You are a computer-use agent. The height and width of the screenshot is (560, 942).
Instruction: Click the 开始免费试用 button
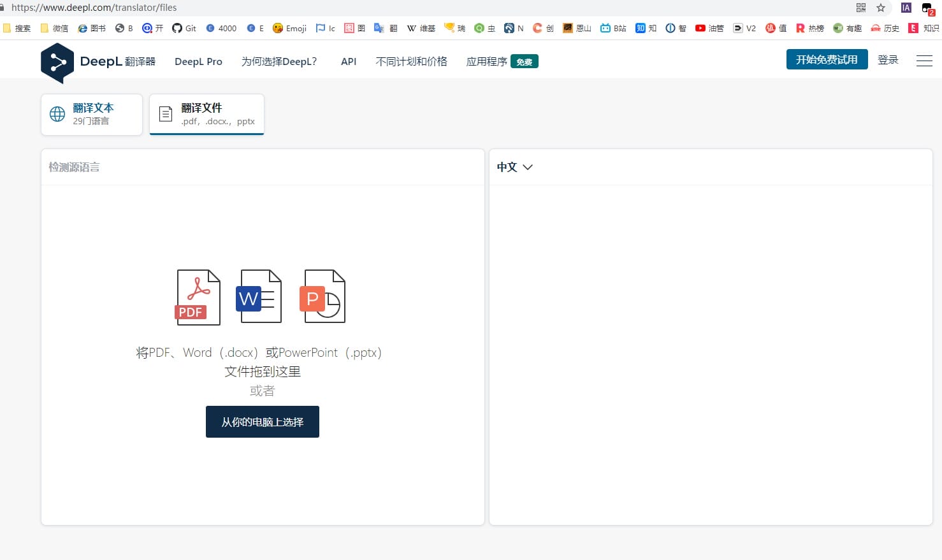[x=827, y=59]
